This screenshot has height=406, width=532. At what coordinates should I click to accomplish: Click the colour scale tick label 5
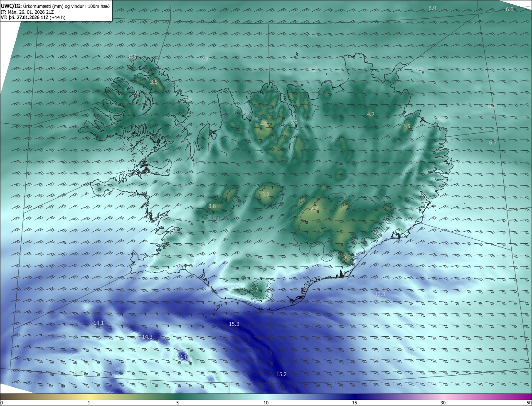[177, 403]
